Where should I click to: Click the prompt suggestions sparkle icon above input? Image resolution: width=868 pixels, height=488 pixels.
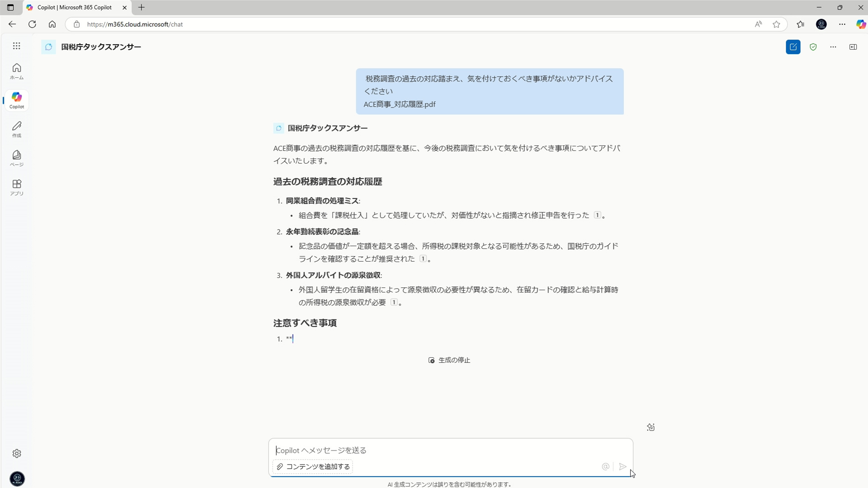click(x=651, y=427)
